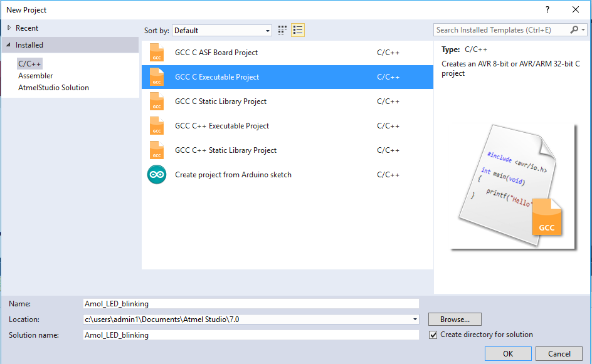
Task: Open the help question mark button
Action: (547, 10)
